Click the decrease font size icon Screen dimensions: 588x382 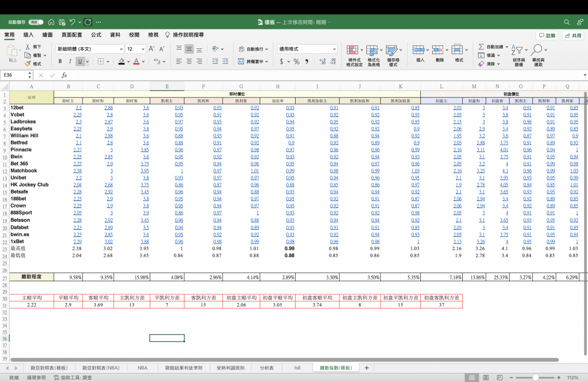pyautogui.click(x=162, y=49)
